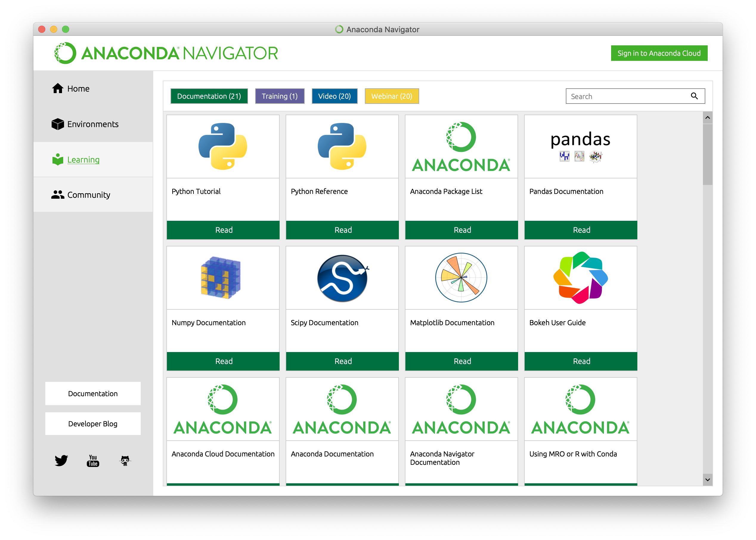Click the Scipy logo image
Viewport: 756px width, 540px height.
[x=343, y=278]
